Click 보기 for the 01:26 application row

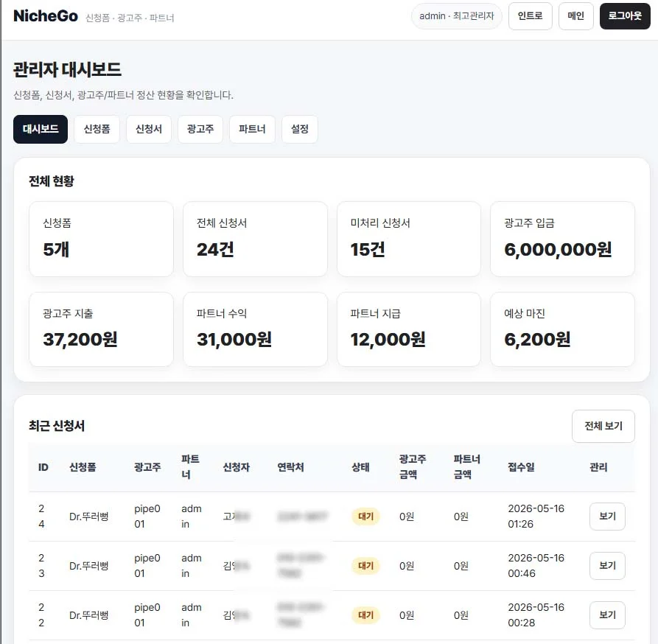click(607, 517)
